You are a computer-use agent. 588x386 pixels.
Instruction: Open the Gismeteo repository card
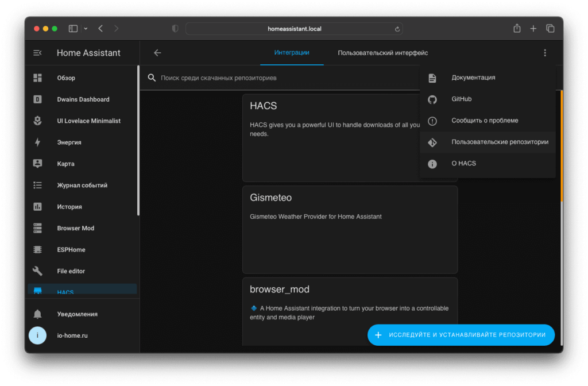350,230
